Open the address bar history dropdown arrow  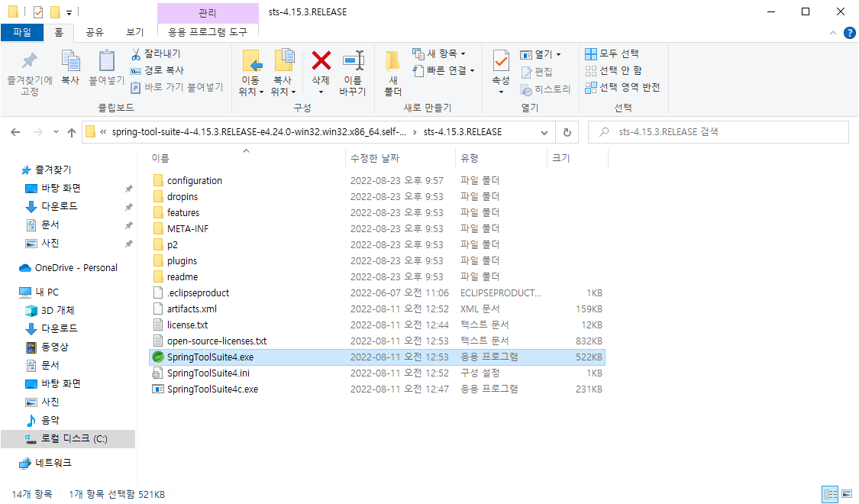544,132
